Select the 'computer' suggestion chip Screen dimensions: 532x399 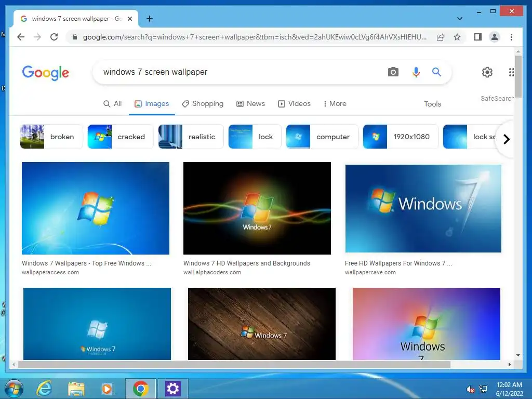click(x=322, y=137)
